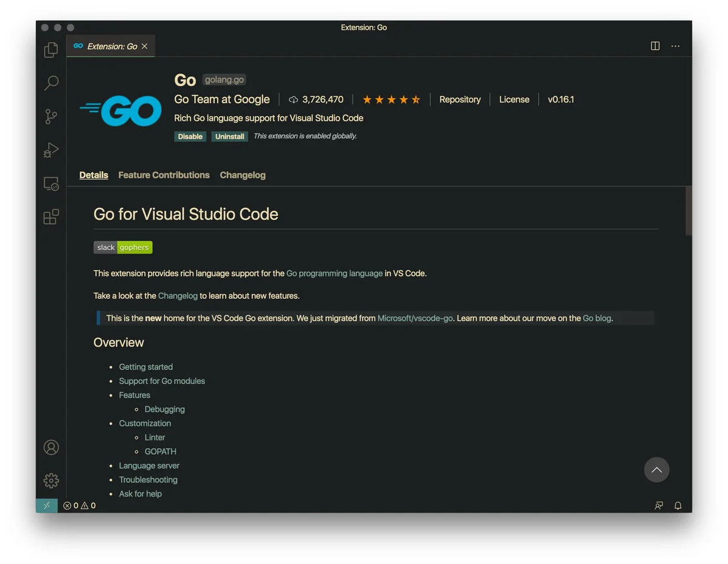The width and height of the screenshot is (728, 564).
Task: Open the feedback icon in status bar
Action: click(659, 505)
